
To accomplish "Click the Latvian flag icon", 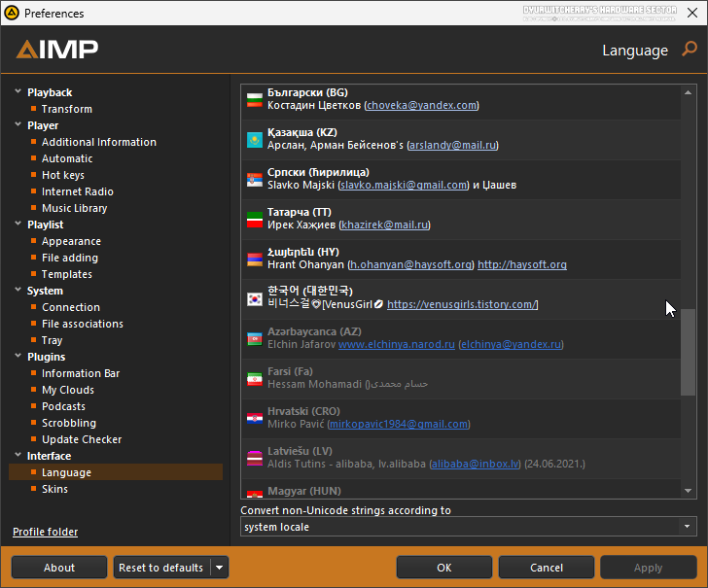I will 255,458.
